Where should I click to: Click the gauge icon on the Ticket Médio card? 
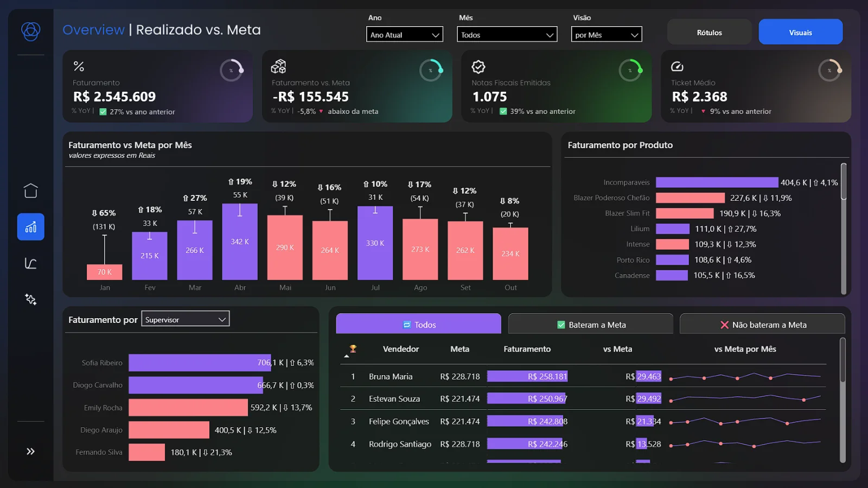coord(677,66)
